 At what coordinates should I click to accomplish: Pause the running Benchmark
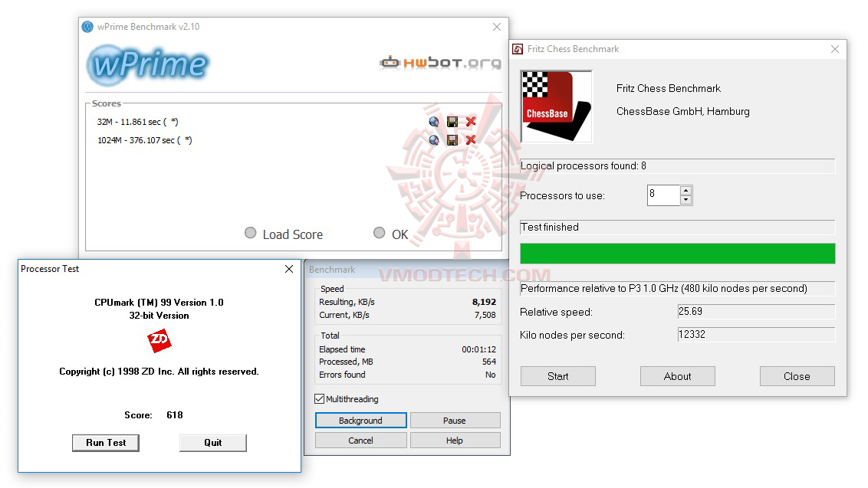(455, 421)
